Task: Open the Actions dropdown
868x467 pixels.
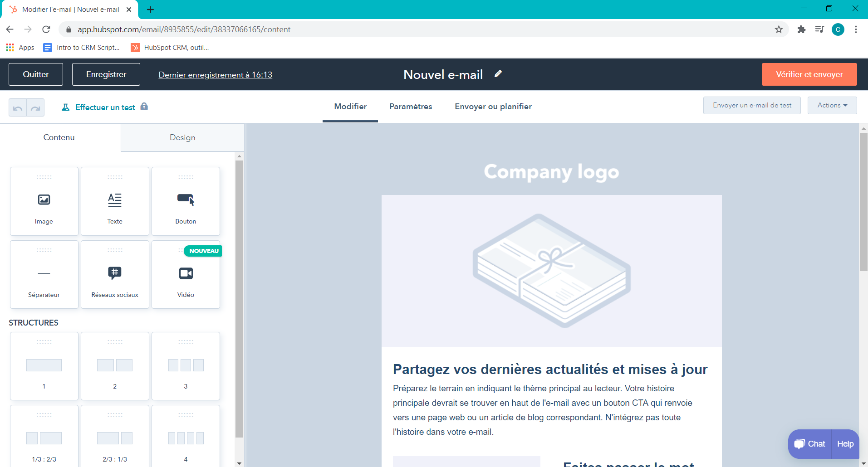Action: [x=832, y=105]
